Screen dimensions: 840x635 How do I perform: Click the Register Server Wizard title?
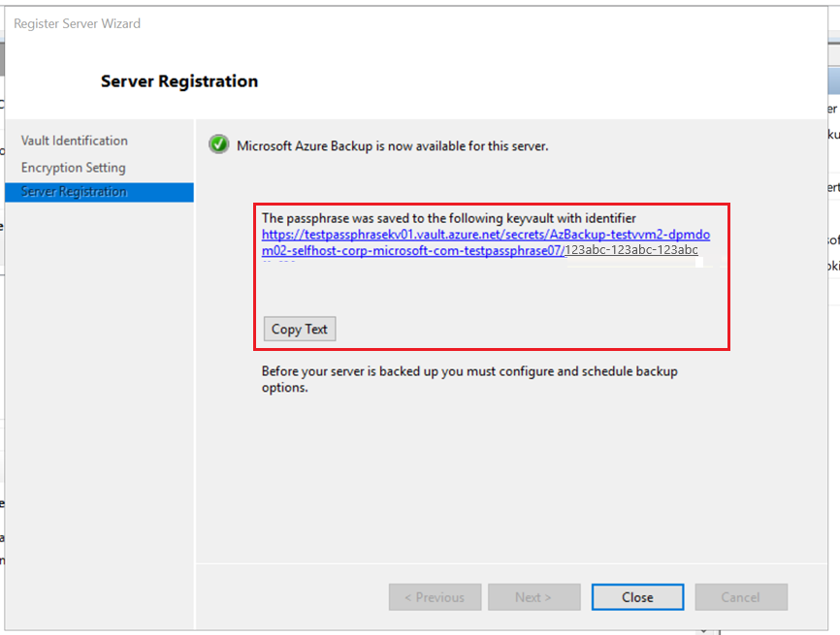(x=78, y=23)
